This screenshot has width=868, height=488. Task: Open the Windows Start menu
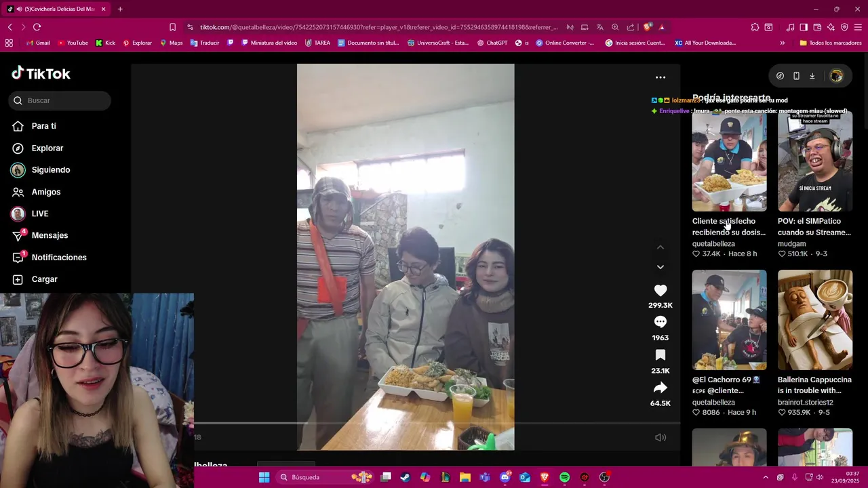point(264,477)
